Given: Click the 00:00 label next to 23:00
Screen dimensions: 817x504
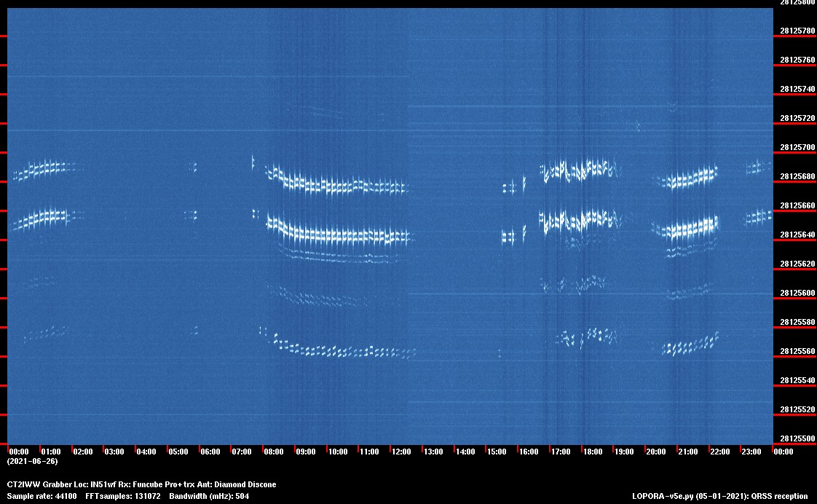Looking at the screenshot, I should coord(783,452).
